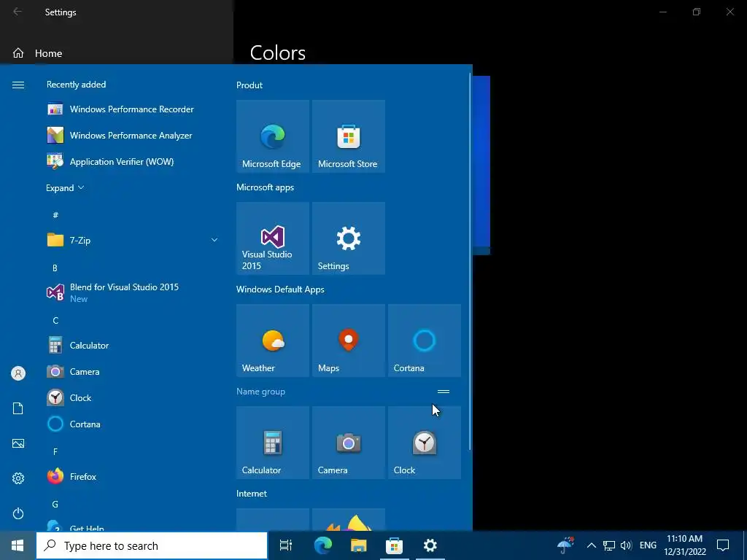Click the Windows Default Apps group title
Viewport: 747px width, 560px height.
(280, 289)
